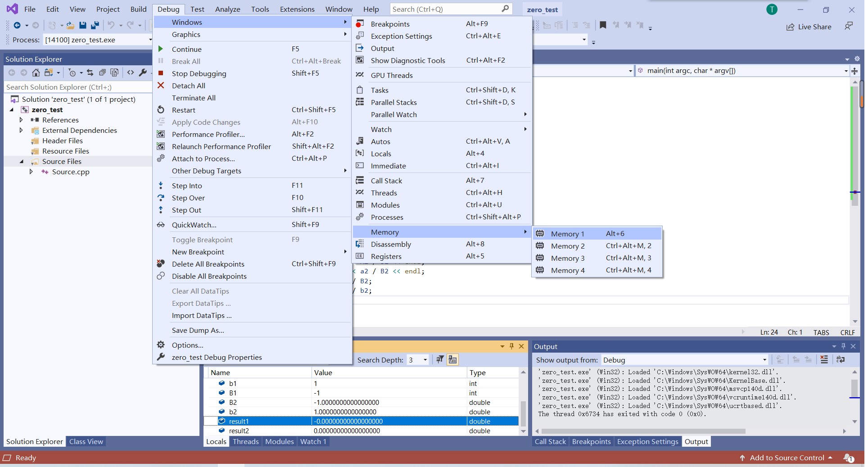
Task: Select Stop Debugging in the Debug menu
Action: click(252, 73)
